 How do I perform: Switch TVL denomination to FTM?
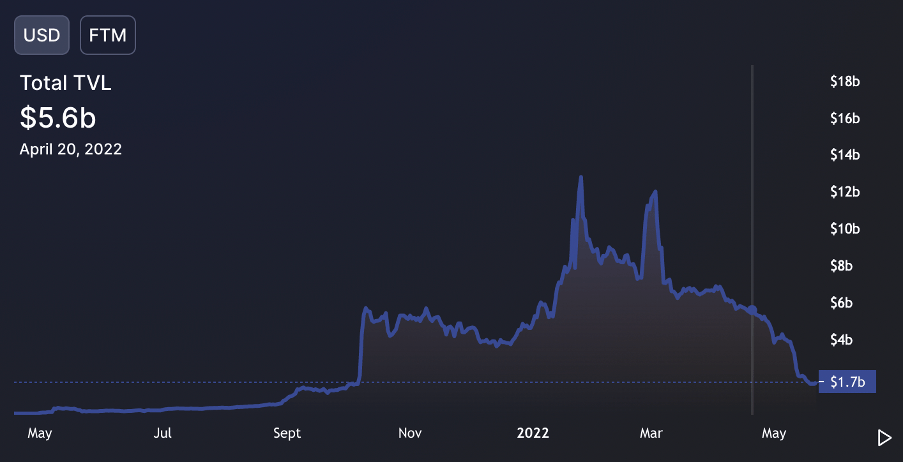coord(108,35)
